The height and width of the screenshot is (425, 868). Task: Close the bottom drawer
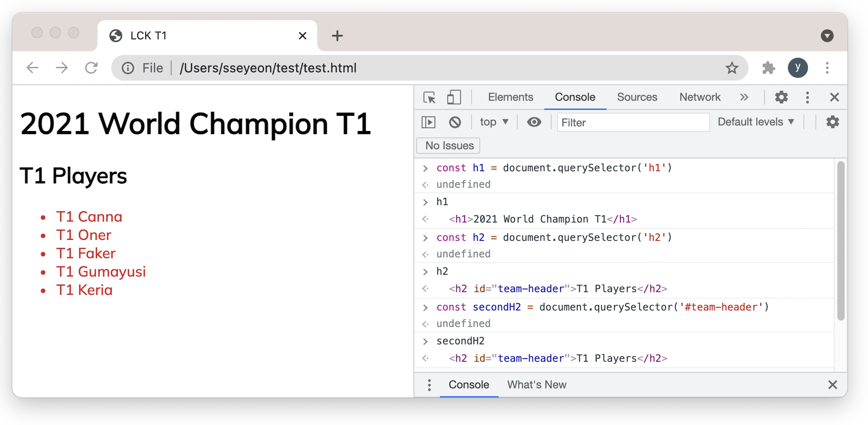point(833,385)
